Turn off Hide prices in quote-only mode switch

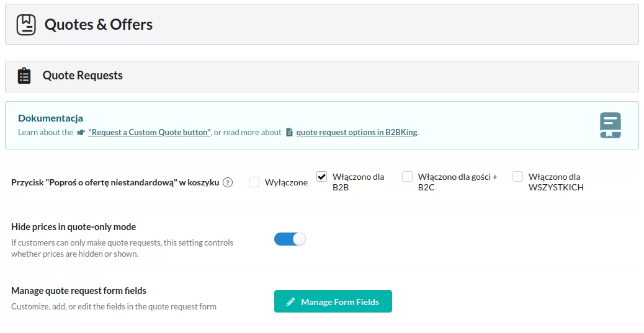point(290,239)
